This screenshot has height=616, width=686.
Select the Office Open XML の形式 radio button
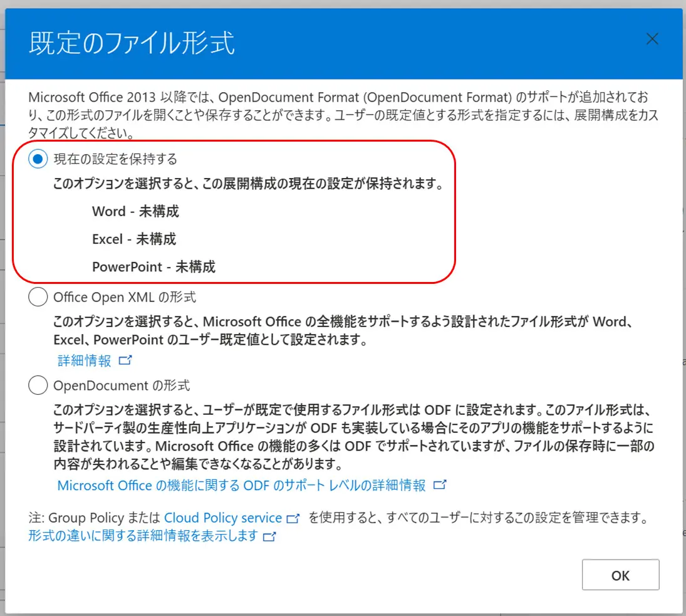point(38,297)
